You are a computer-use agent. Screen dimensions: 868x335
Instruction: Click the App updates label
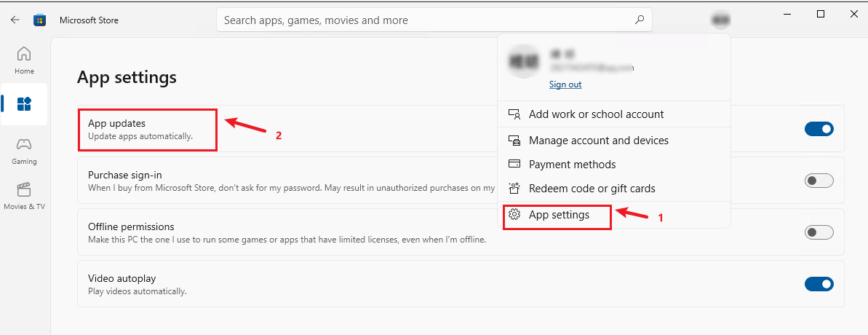[x=116, y=124]
